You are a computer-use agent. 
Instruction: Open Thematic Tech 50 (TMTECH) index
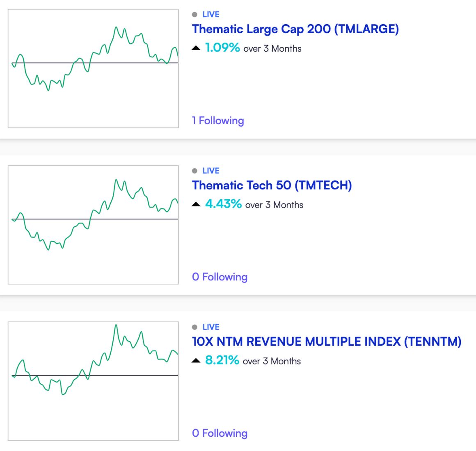(272, 185)
